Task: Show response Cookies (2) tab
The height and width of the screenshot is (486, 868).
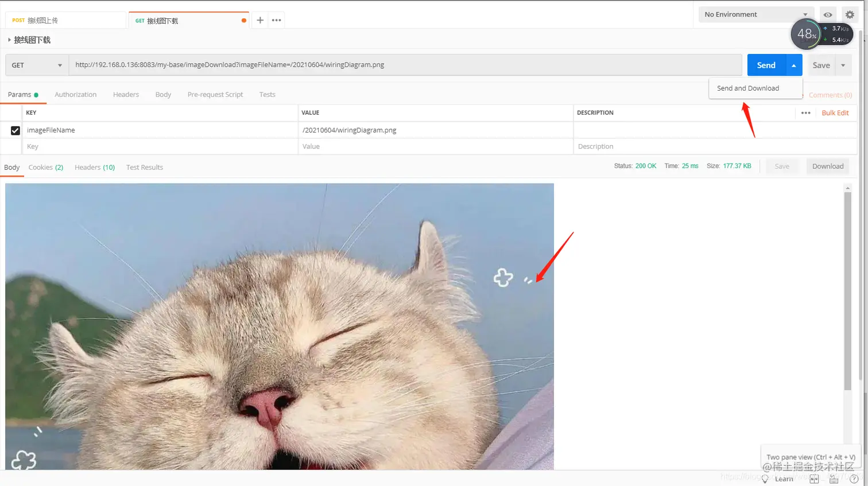Action: coord(46,168)
